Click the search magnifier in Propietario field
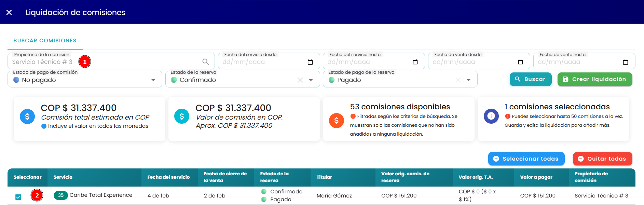This screenshot has height=205, width=644. click(205, 62)
